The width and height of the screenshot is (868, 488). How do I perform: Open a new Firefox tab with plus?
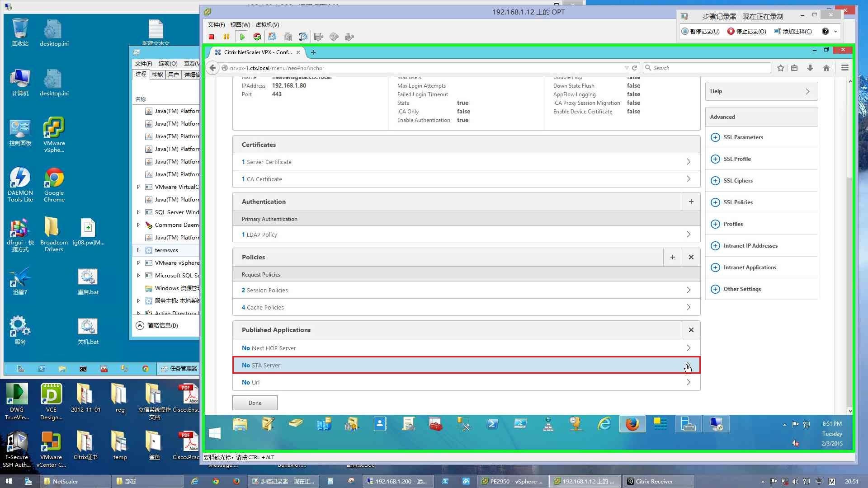coord(313,52)
